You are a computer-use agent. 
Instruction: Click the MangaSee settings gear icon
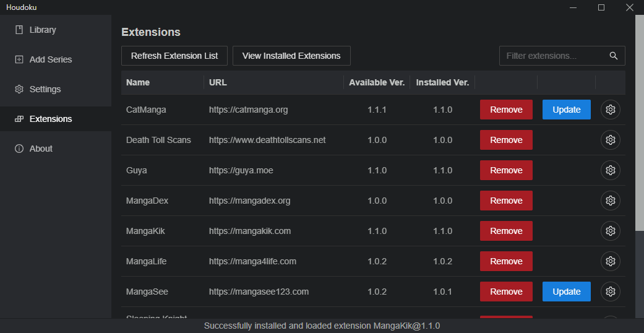tap(611, 292)
